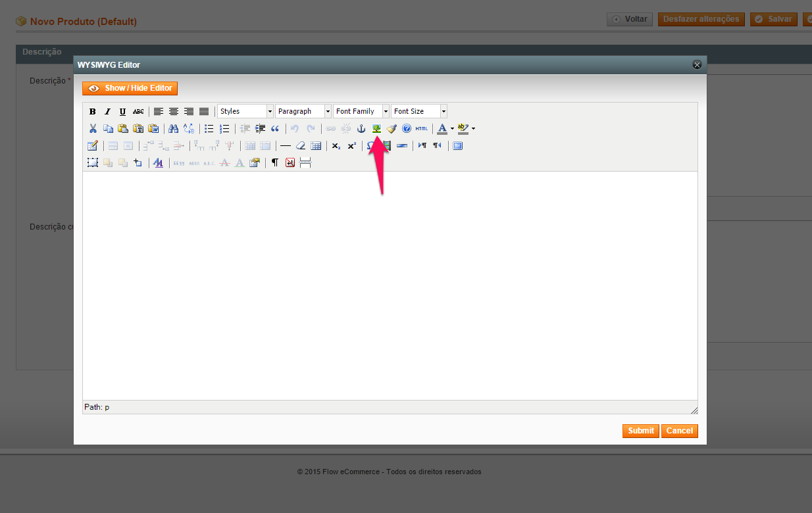Click inside the editor text area
This screenshot has height=513, width=812.
point(390,285)
